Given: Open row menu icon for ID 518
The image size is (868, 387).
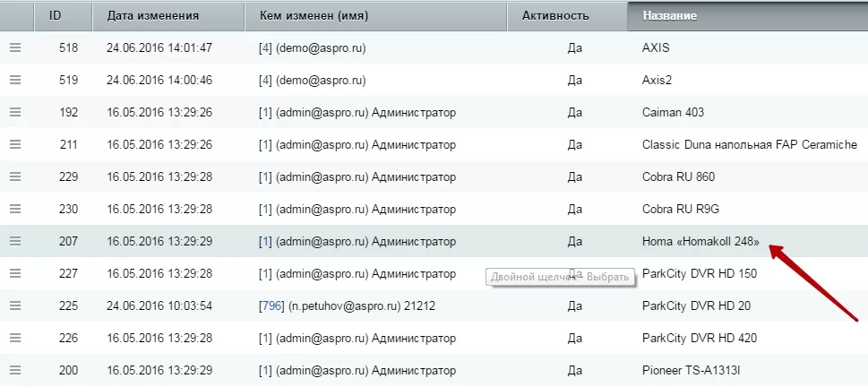Looking at the screenshot, I should point(15,48).
